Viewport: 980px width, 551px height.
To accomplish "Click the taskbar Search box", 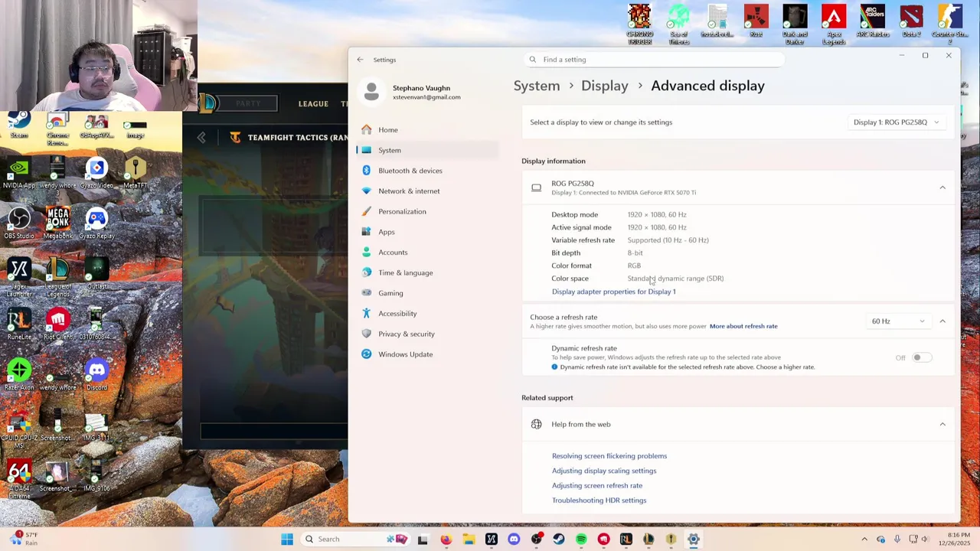I will click(356, 540).
